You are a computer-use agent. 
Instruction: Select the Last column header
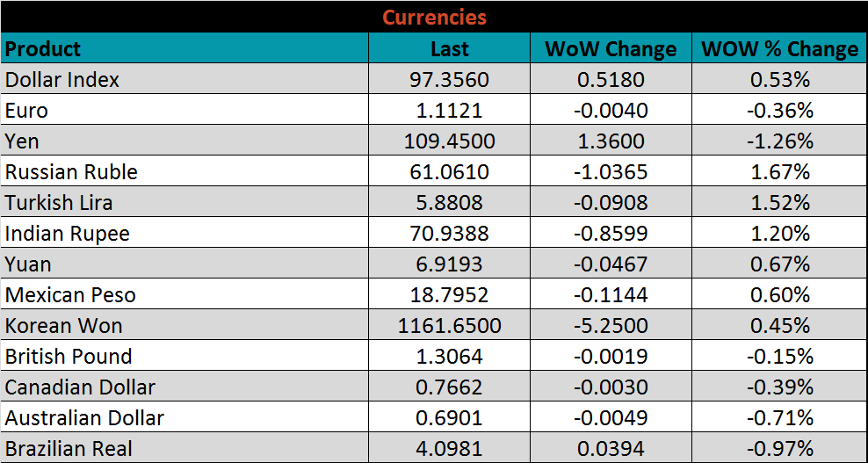coord(449,49)
